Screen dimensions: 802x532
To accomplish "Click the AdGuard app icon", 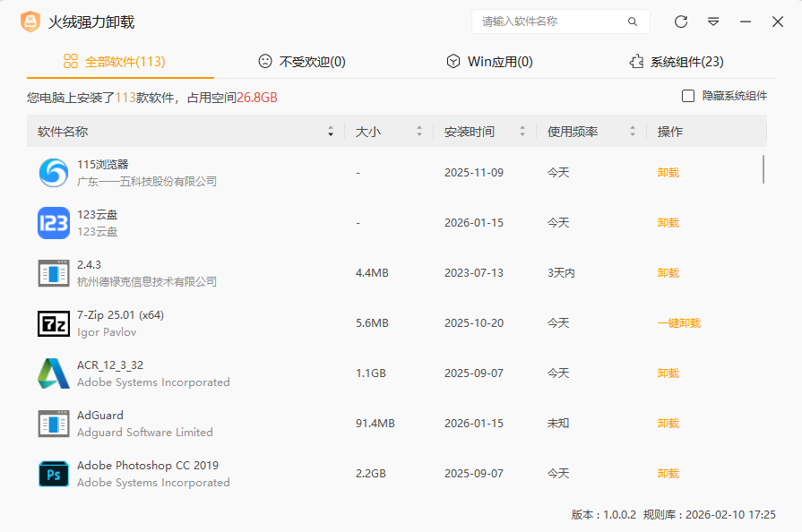I will [54, 424].
